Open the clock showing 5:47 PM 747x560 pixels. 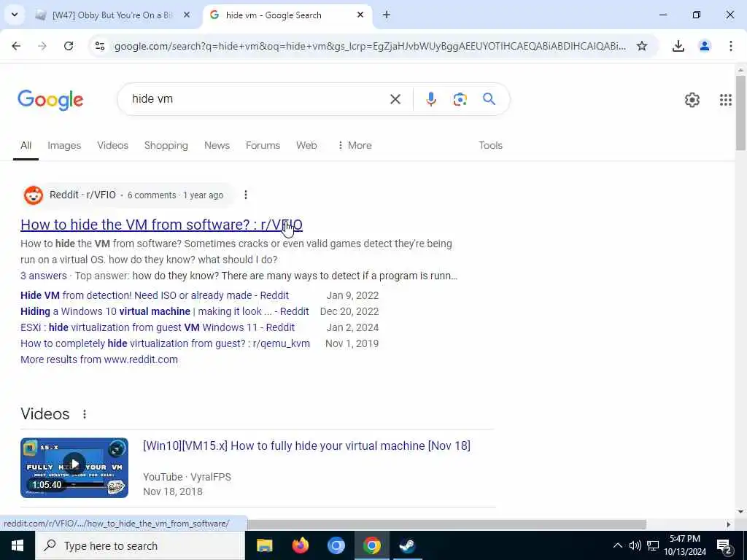click(x=685, y=545)
